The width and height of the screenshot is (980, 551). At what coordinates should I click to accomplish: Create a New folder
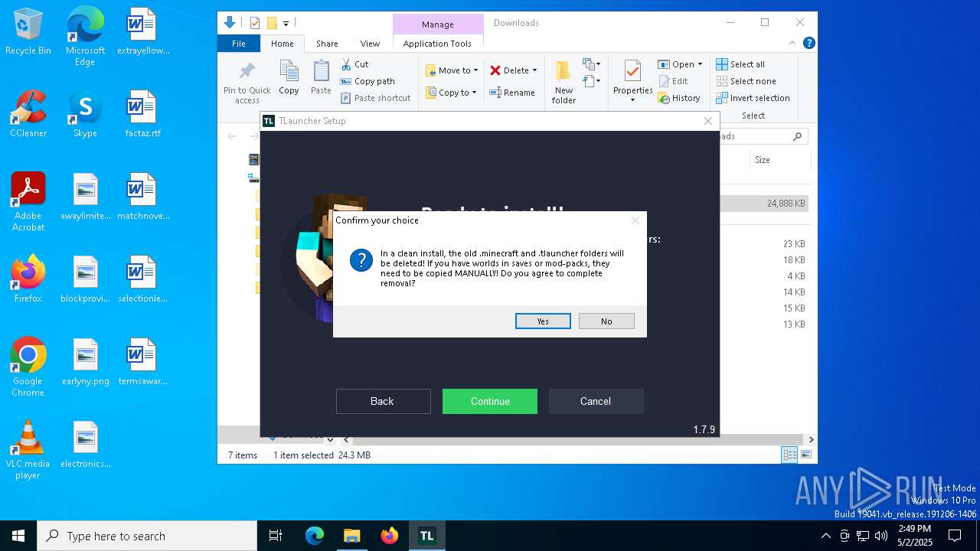click(563, 83)
